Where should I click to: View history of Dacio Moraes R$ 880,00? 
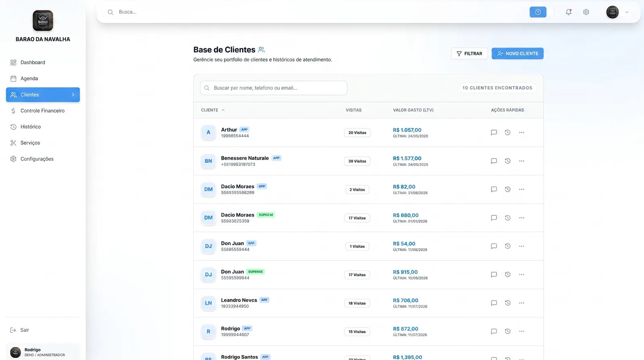tap(508, 218)
